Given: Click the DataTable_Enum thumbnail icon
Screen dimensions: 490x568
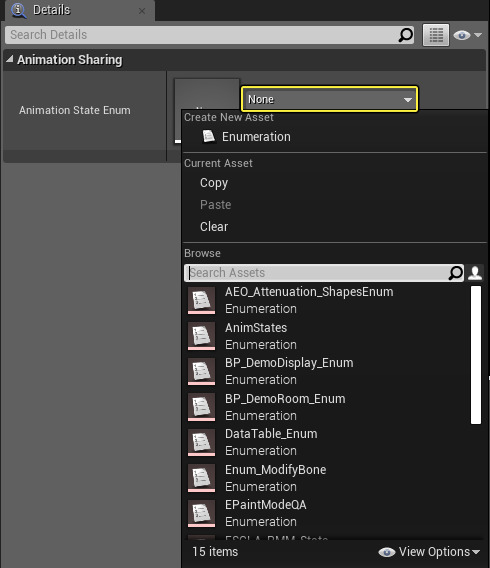Looking at the screenshot, I should click(x=201, y=442).
